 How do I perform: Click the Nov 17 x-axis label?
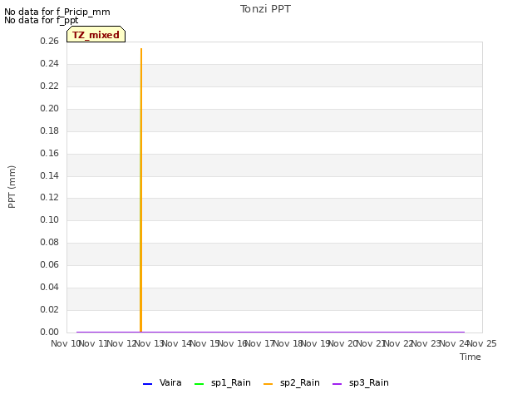point(260,343)
